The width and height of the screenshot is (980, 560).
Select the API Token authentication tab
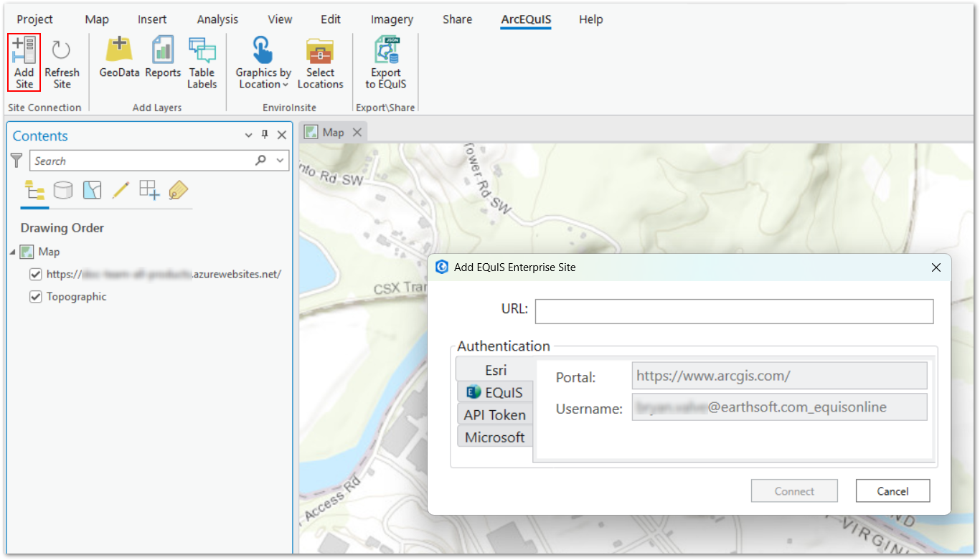tap(495, 414)
